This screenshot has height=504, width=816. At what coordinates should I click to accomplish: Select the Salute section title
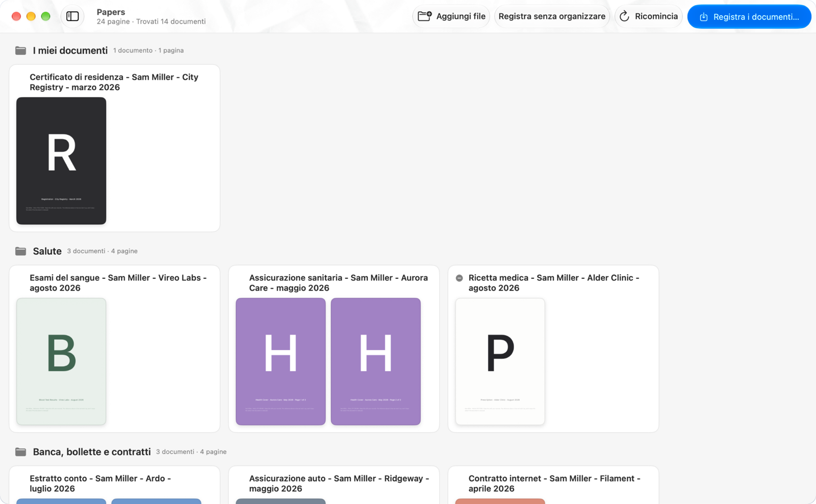[47, 251]
